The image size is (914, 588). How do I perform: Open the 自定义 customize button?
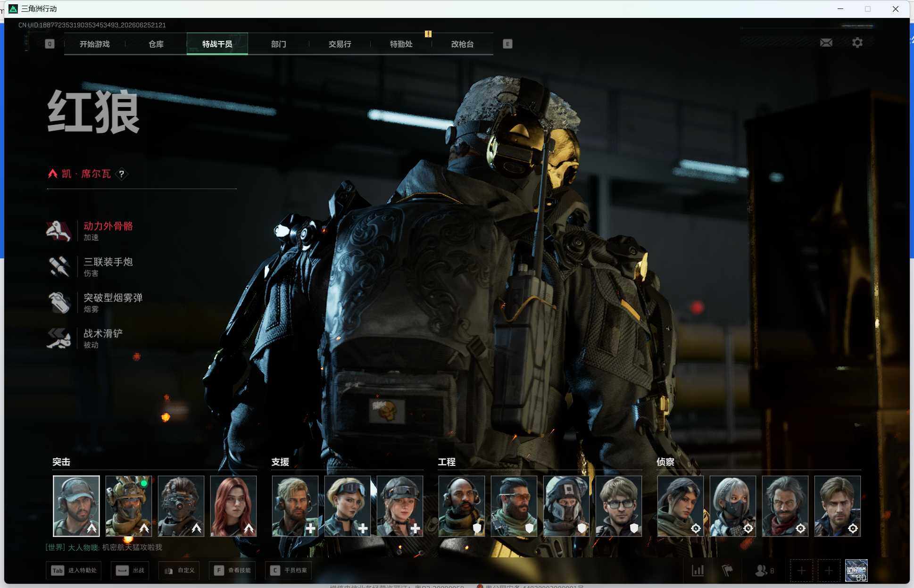tap(180, 571)
